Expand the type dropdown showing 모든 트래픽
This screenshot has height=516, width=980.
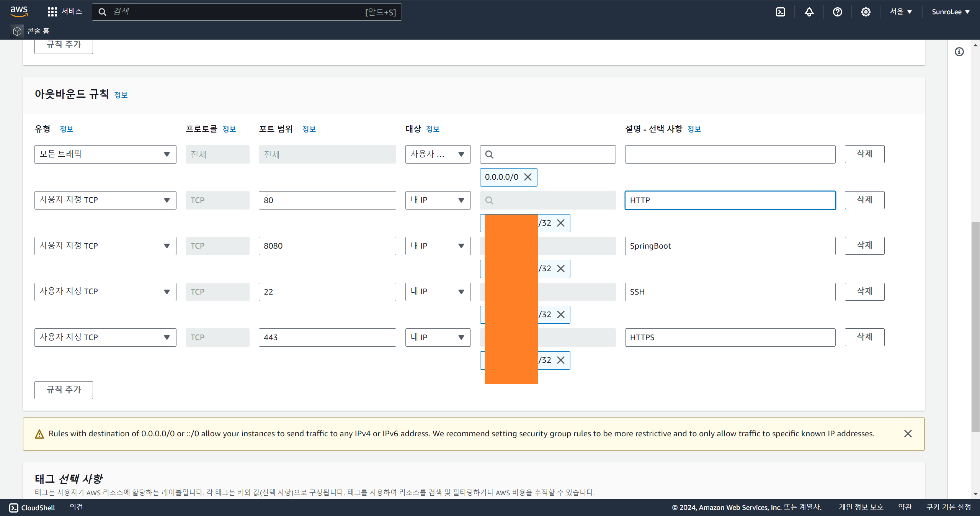point(105,154)
